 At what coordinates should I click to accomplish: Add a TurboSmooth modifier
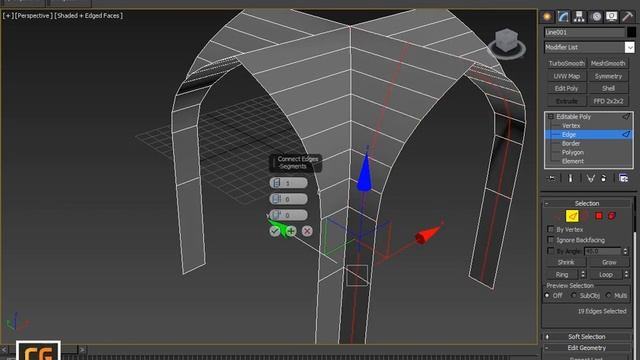click(x=567, y=63)
